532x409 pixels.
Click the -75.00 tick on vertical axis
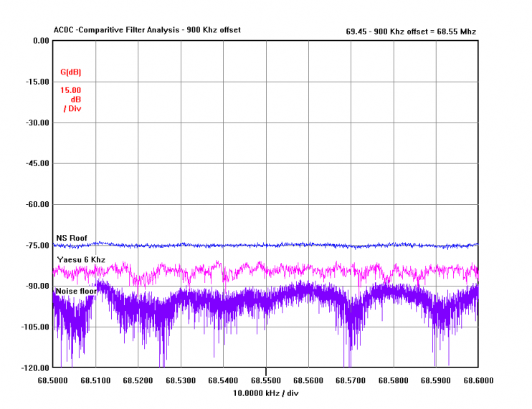[x=37, y=245]
